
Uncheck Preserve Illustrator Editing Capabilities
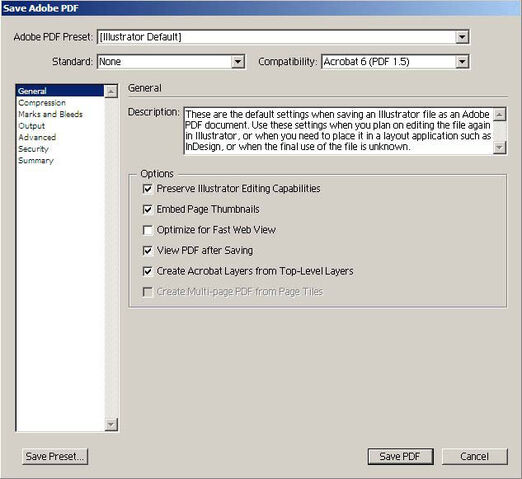point(147,189)
